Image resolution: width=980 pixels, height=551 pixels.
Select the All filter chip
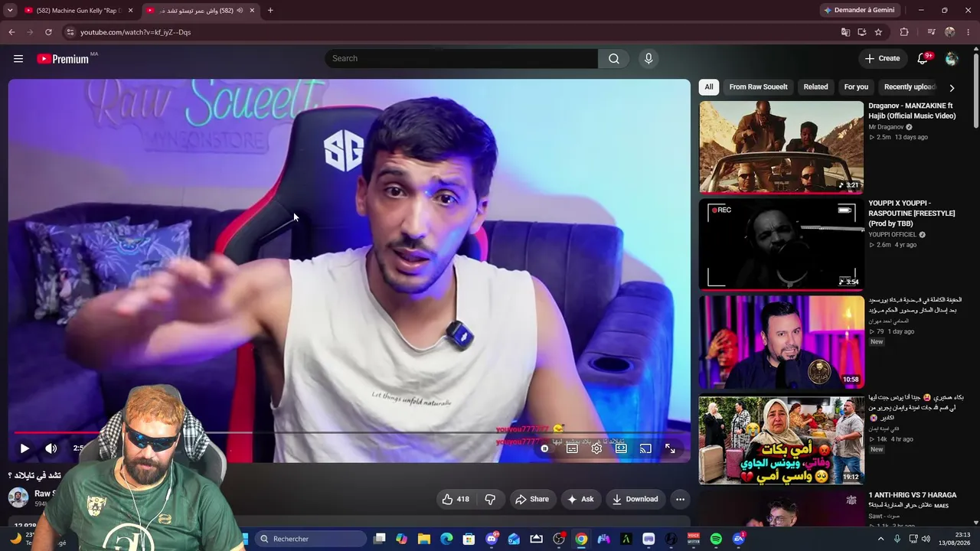tap(709, 87)
